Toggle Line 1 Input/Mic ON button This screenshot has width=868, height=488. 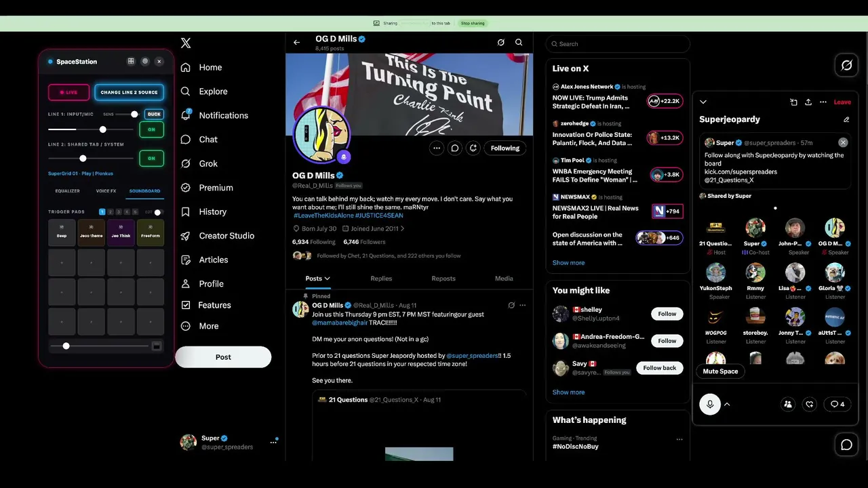pyautogui.click(x=151, y=129)
